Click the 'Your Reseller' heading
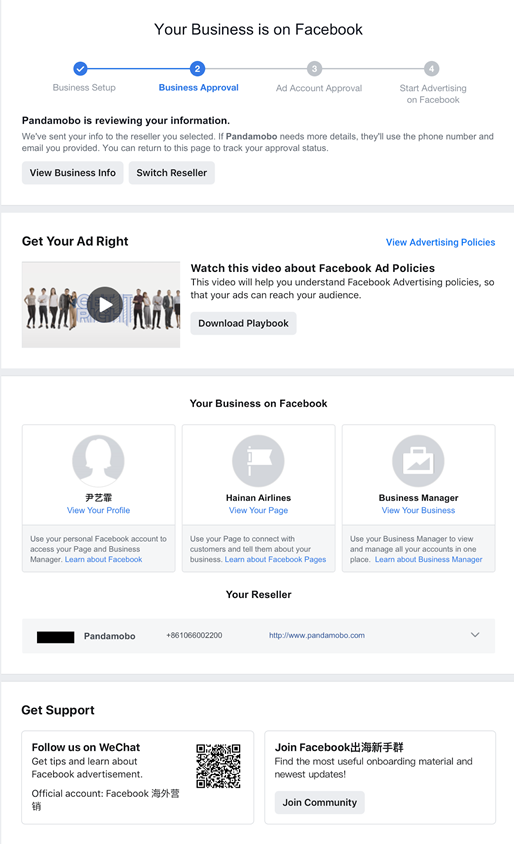The image size is (514, 844). 258,595
